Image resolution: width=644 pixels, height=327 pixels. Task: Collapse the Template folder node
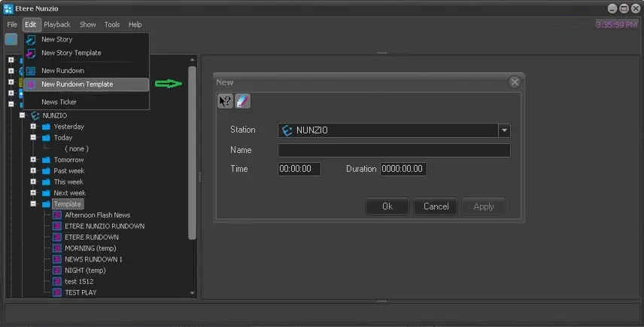coord(33,204)
